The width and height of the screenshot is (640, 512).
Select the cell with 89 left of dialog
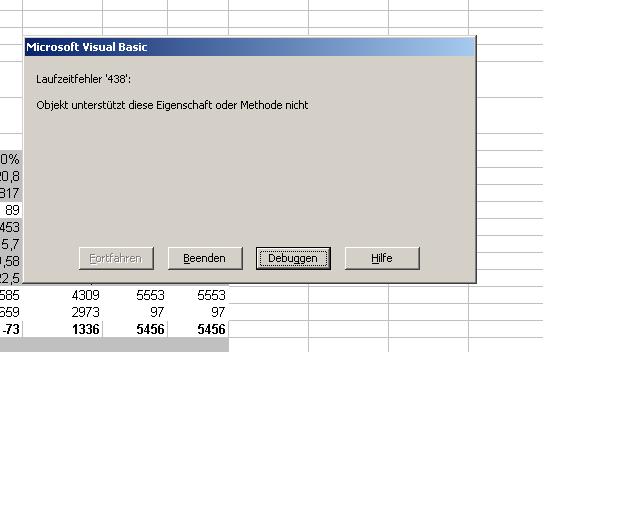11,210
